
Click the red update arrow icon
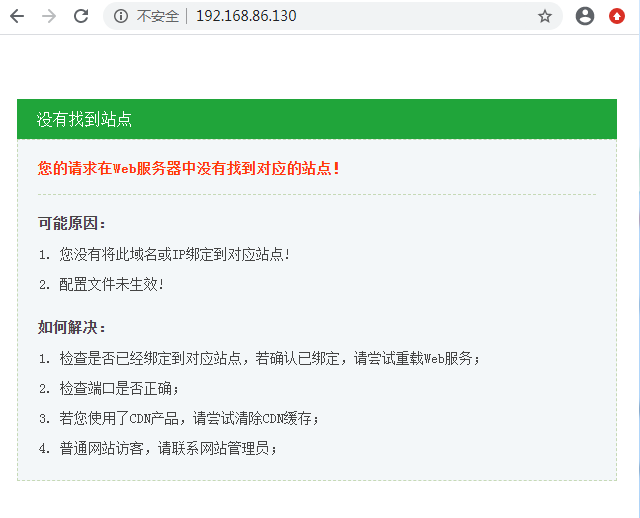tap(617, 16)
